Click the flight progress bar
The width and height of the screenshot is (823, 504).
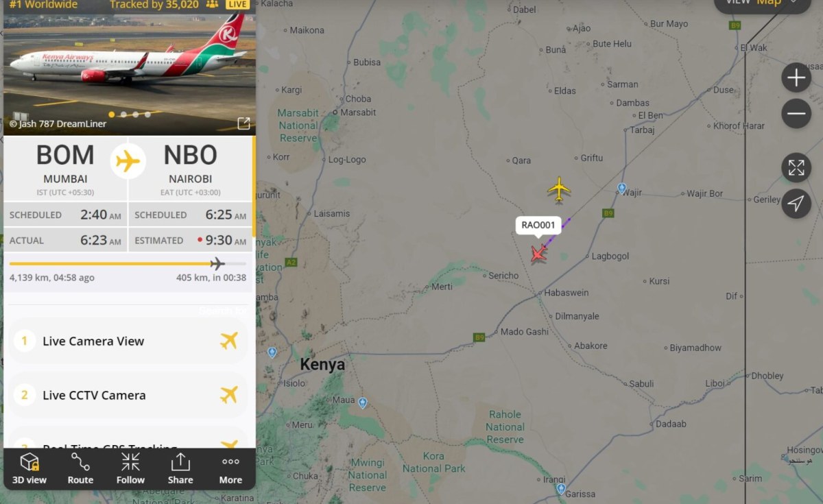coord(128,263)
